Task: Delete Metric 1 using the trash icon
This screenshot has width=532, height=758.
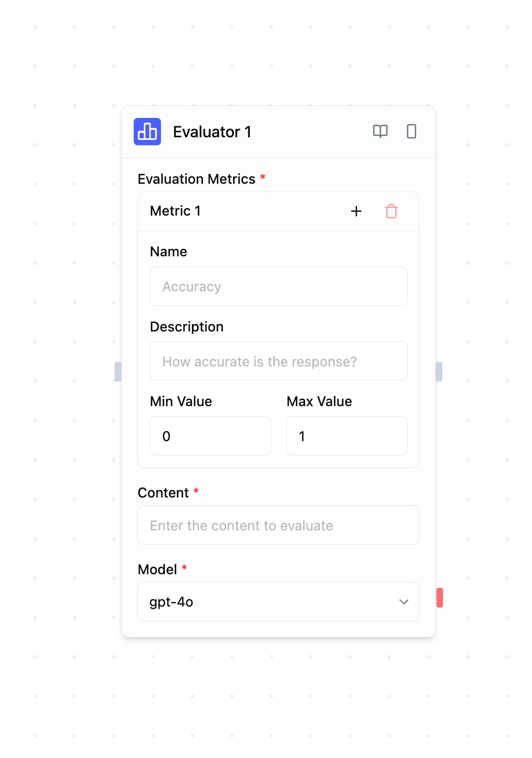Action: click(x=391, y=211)
